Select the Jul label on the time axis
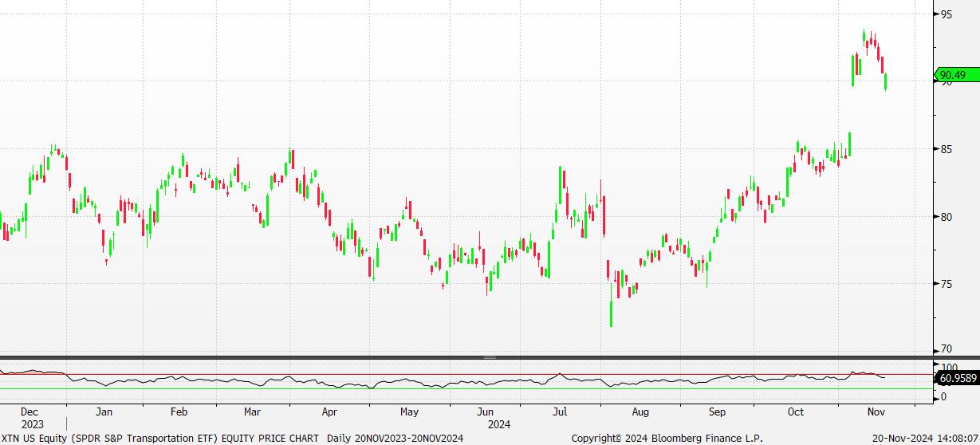Viewport: 980px width, 445px height. [x=561, y=412]
